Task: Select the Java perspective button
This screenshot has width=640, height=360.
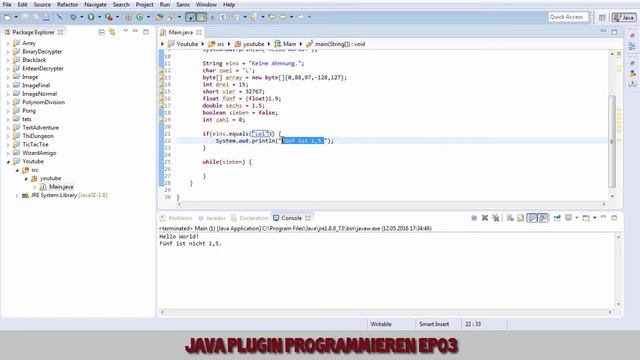Action: point(624,17)
